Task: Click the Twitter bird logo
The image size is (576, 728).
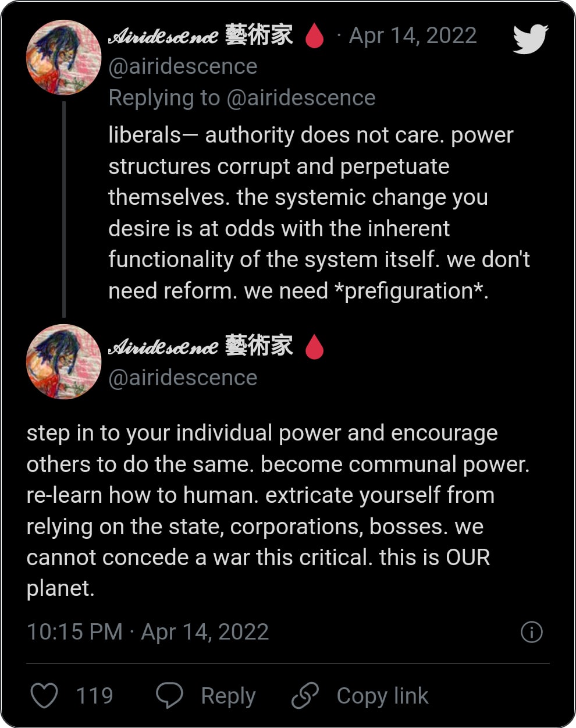Action: (x=530, y=38)
